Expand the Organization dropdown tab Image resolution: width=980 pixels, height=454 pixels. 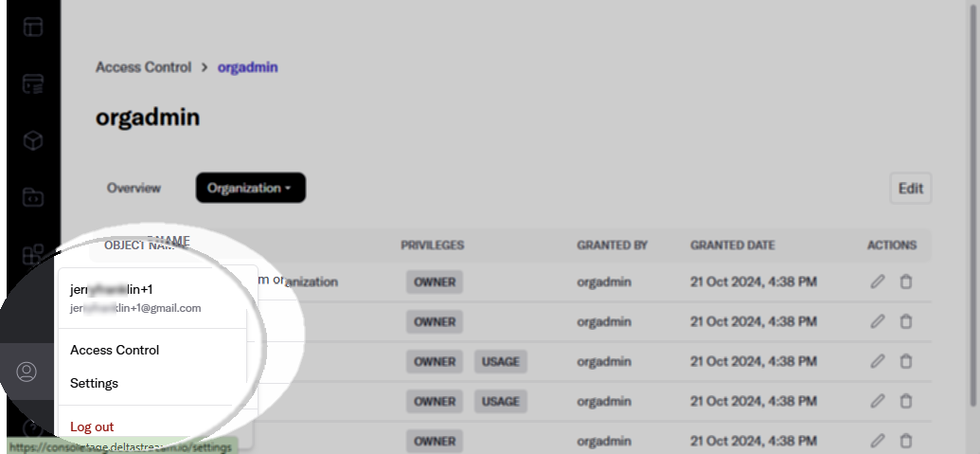click(x=251, y=188)
